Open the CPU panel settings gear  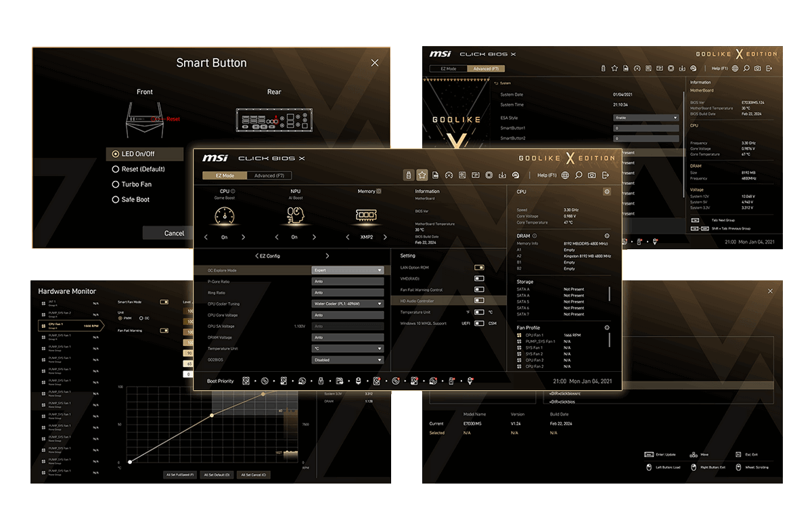pyautogui.click(x=606, y=192)
